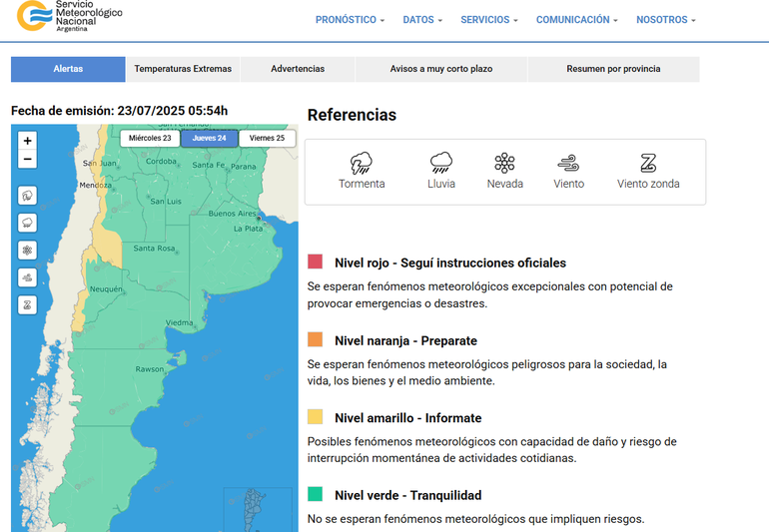Toggle the snowfall (Nevada) map filter

(28, 250)
